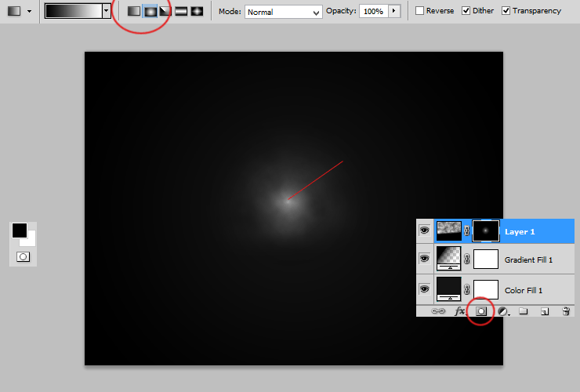Click the Opacity percentage field

(373, 12)
